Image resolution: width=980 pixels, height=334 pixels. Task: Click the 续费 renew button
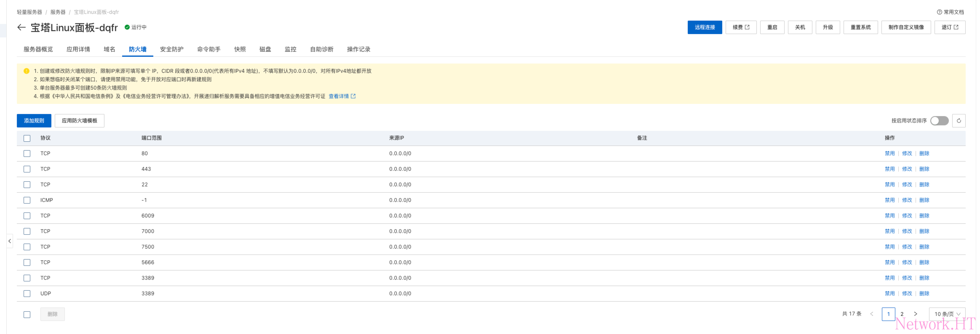pyautogui.click(x=741, y=27)
